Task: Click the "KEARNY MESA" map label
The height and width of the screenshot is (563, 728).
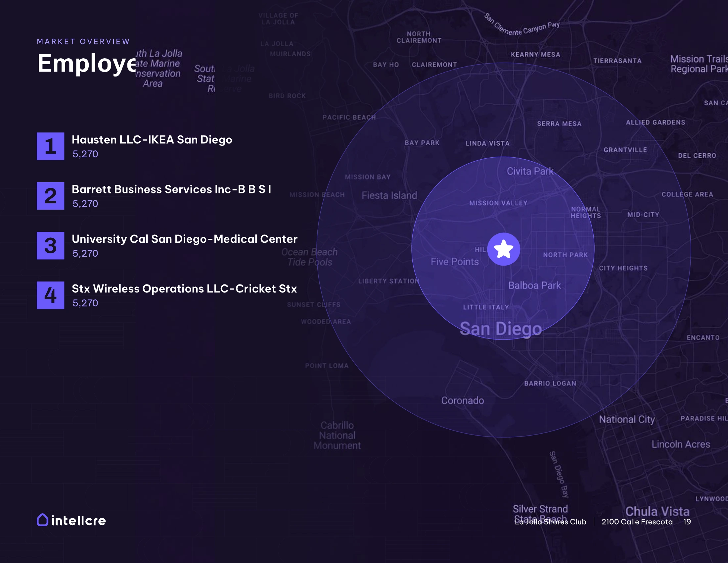Action: point(535,55)
